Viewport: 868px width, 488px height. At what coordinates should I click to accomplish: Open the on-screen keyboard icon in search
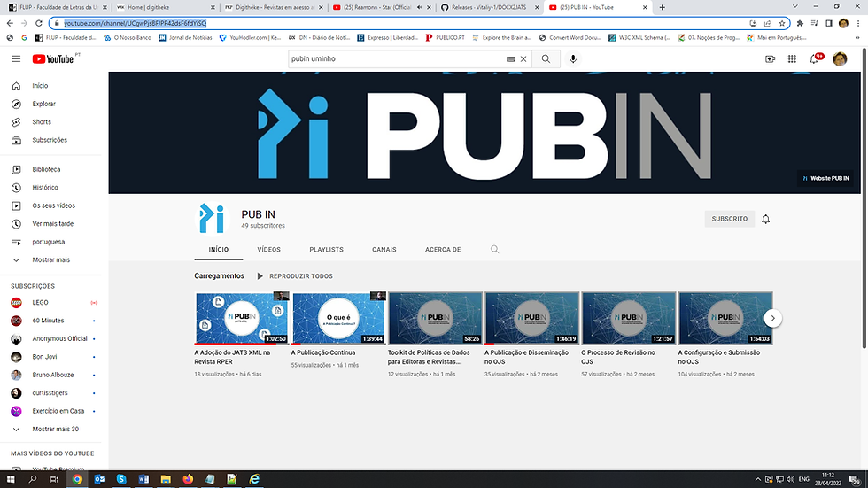(511, 59)
